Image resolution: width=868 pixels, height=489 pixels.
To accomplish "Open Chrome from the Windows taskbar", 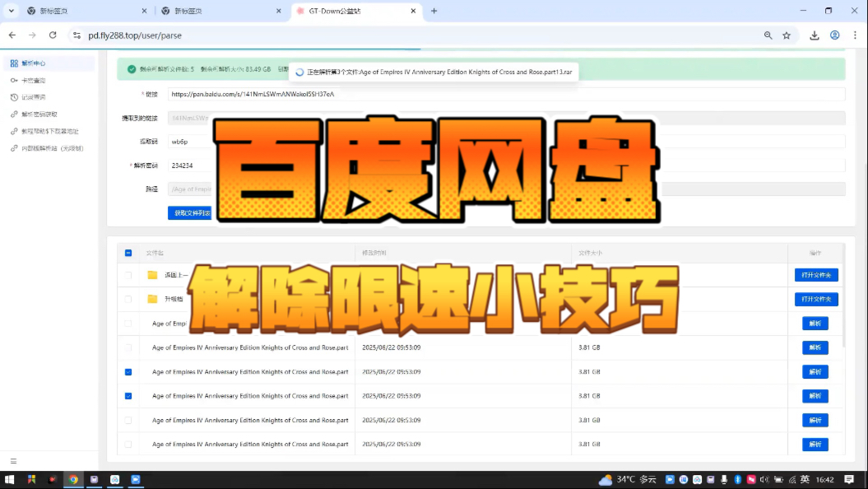I will tap(73, 480).
